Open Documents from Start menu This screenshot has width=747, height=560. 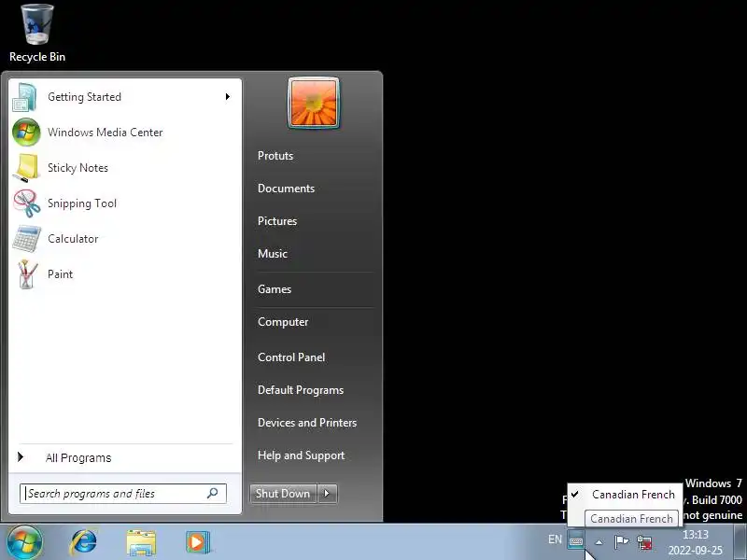[x=286, y=189]
